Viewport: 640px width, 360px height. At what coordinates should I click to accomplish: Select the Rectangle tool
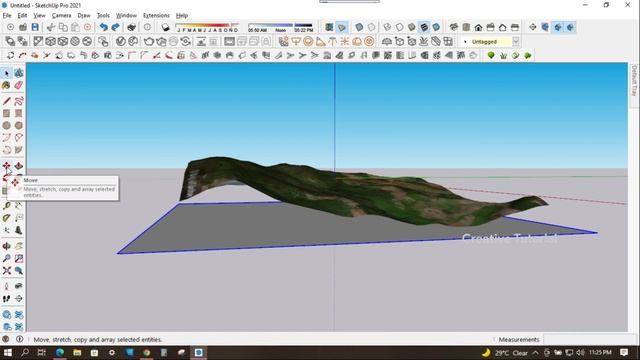[x=7, y=113]
